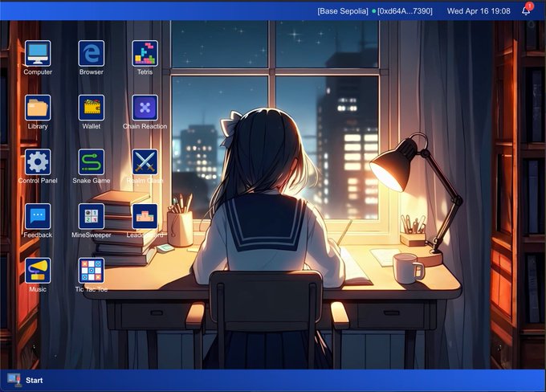Open the Leaderboard podium icon
Viewport: 546px width, 392px height.
point(145,216)
